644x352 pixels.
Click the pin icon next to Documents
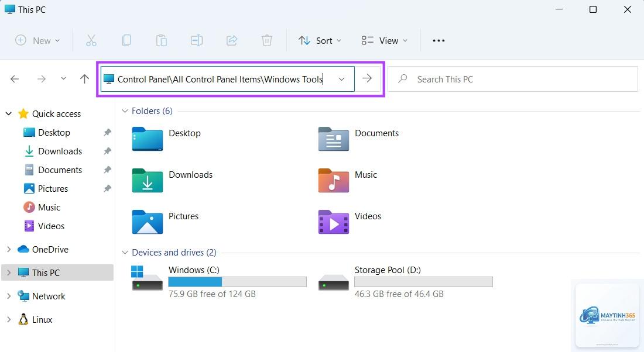click(x=107, y=170)
